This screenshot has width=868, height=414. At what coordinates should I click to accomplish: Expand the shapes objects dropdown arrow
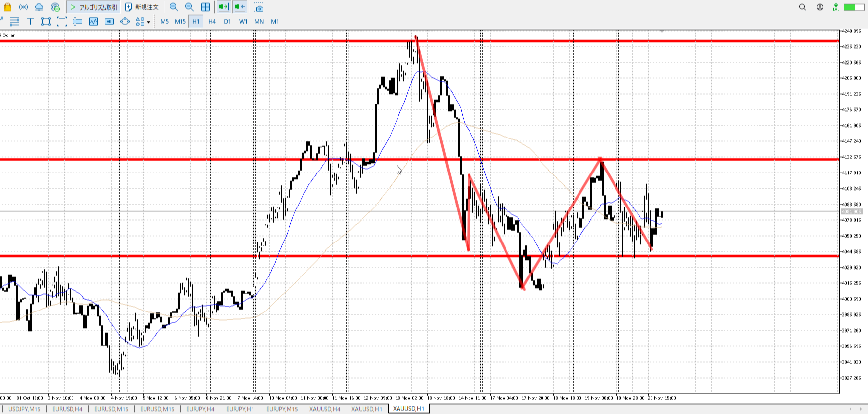point(148,22)
